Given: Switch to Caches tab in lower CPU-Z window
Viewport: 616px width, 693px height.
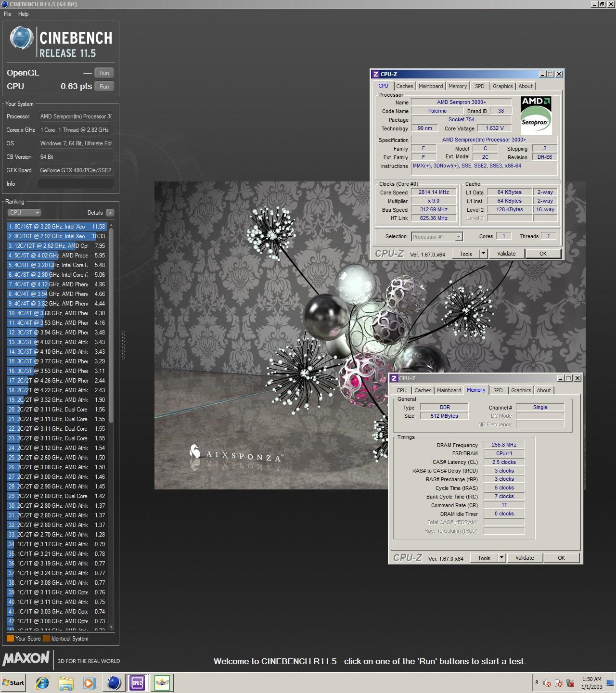Looking at the screenshot, I should coord(423,390).
